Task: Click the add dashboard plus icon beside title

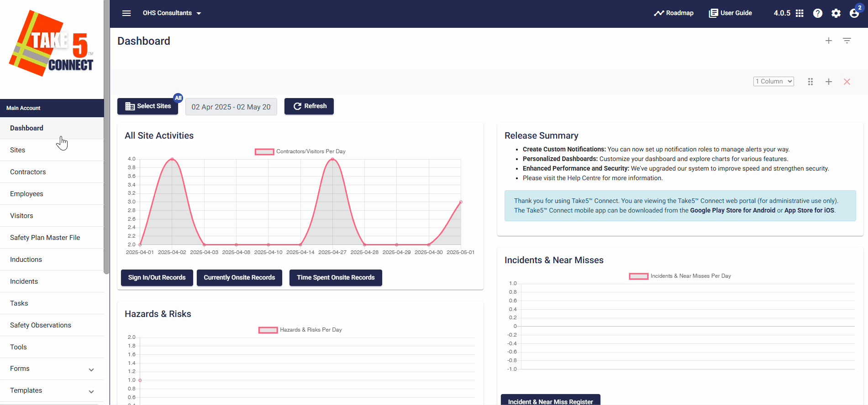Action: [x=829, y=41]
